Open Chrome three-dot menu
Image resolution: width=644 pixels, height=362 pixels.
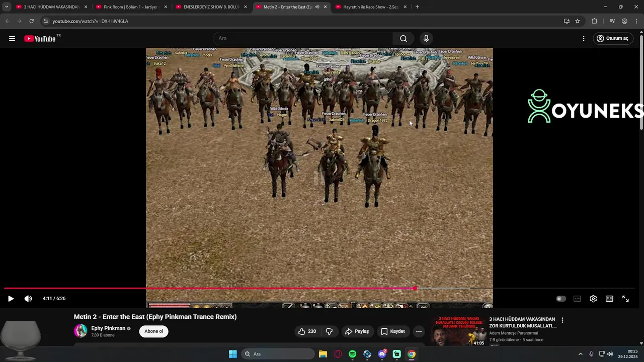[x=636, y=21]
